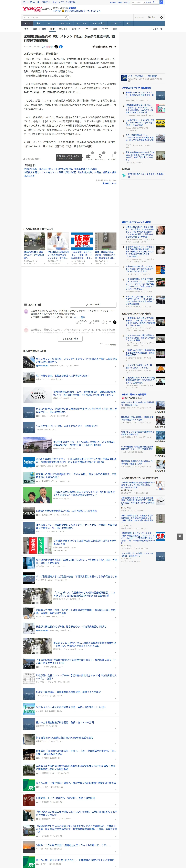The height and width of the screenshot is (868, 186).
Task: Open ポンプ製造販売大手に公取委が勧告 video article
Action: click(76, 576)
